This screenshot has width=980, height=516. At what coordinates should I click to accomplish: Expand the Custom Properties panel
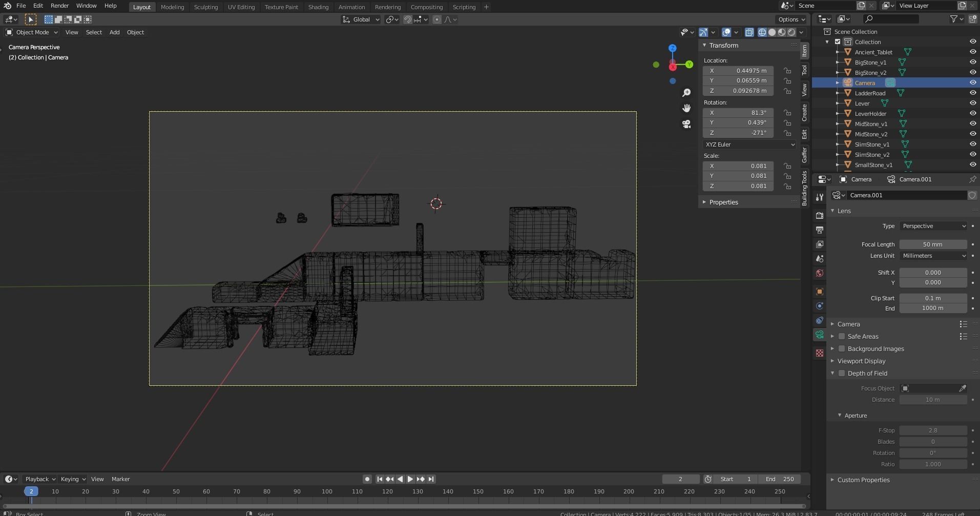pos(863,480)
